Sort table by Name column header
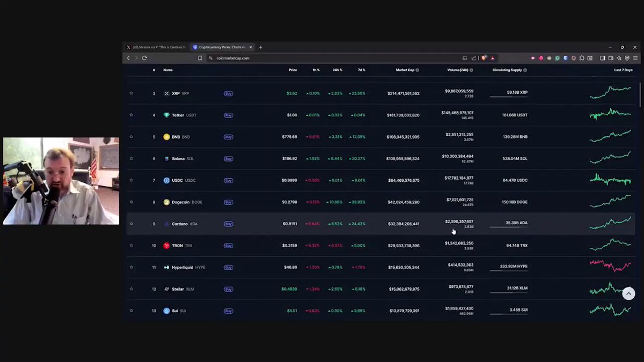 click(x=168, y=70)
